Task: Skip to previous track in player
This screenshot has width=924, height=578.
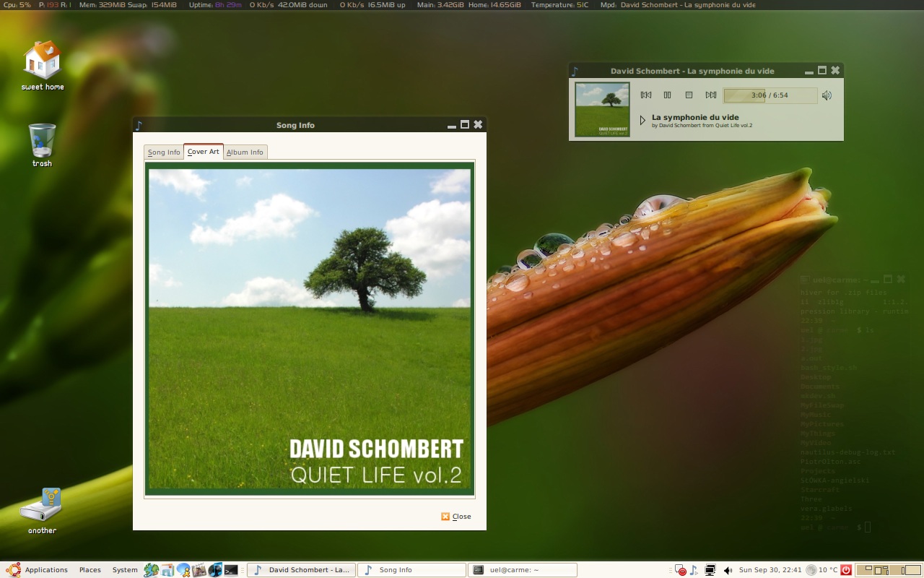Action: (x=646, y=95)
